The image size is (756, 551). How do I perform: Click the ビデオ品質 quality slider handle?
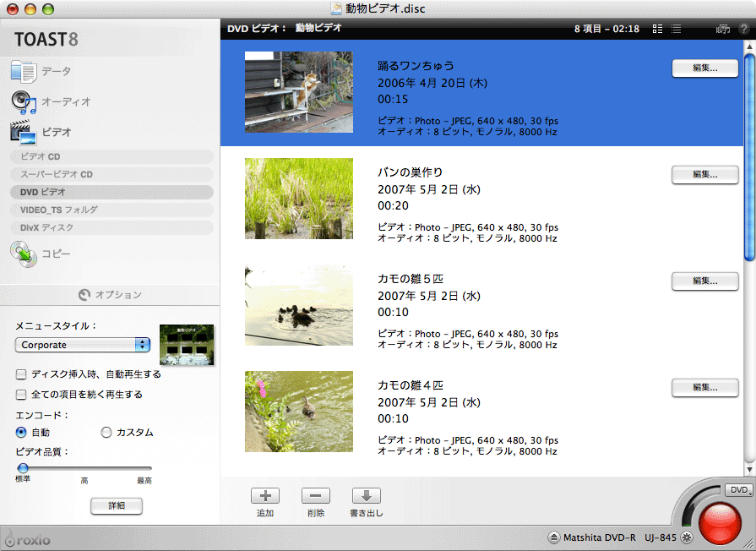(23, 467)
